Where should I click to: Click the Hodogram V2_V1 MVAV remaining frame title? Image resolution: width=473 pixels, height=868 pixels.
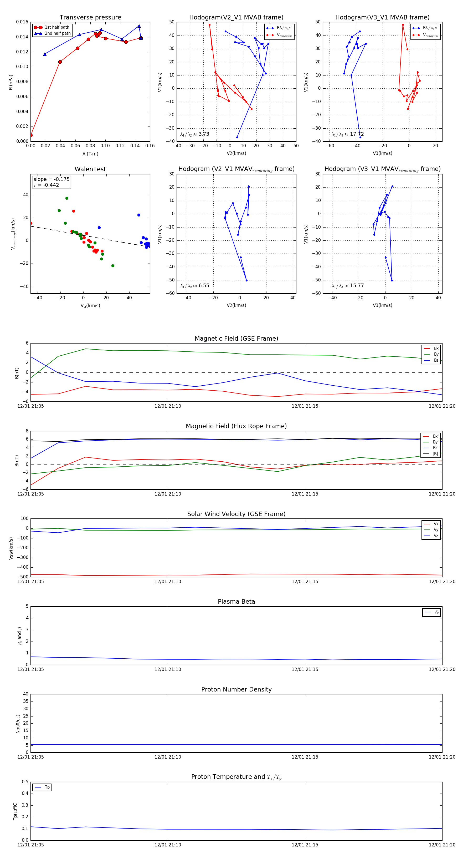click(236, 169)
